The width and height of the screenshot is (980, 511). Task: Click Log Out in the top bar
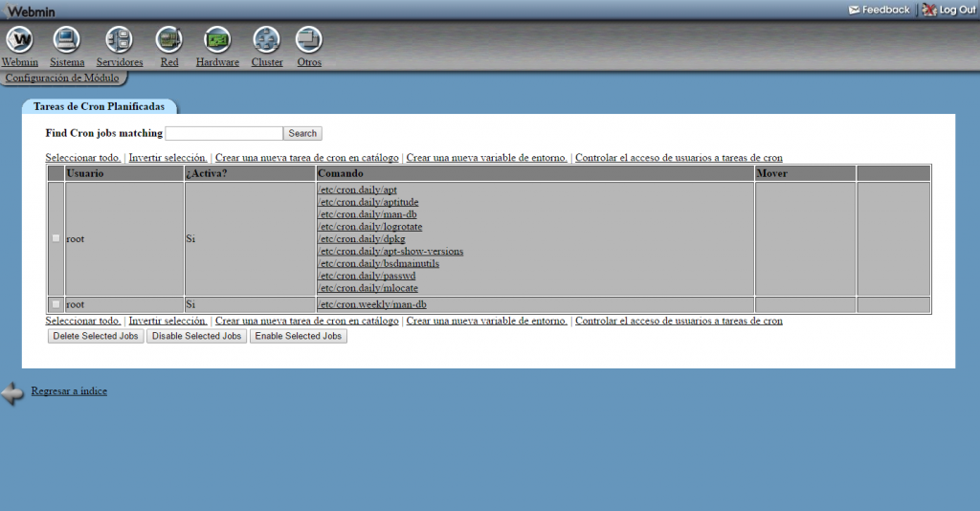948,10
